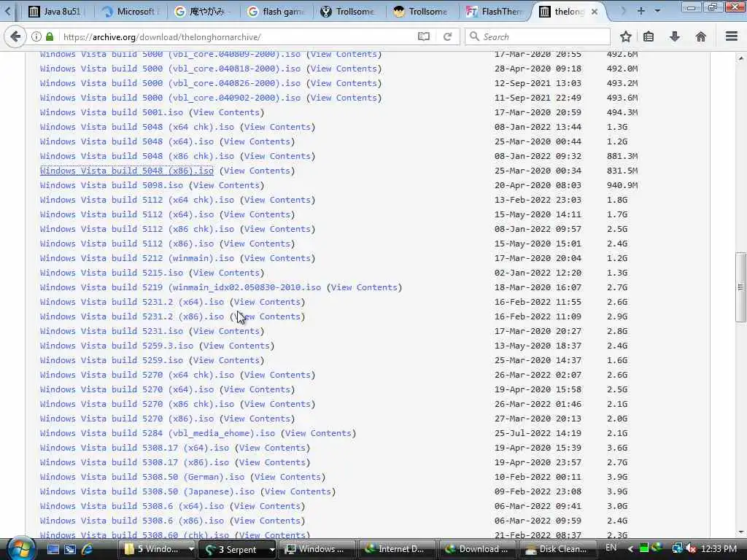
Task: Launch Internet Explorer quick launch icon
Action: pos(88,549)
